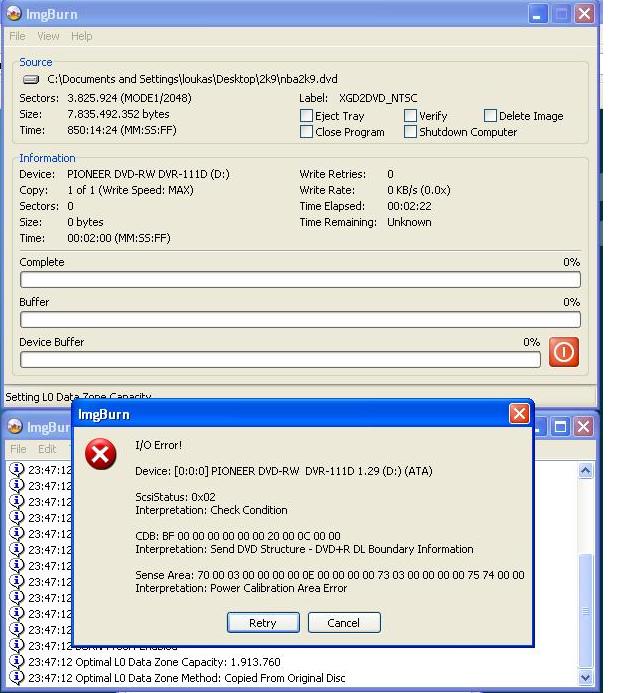
Task: Click the Power Calibration Area Error text
Action: (278, 588)
